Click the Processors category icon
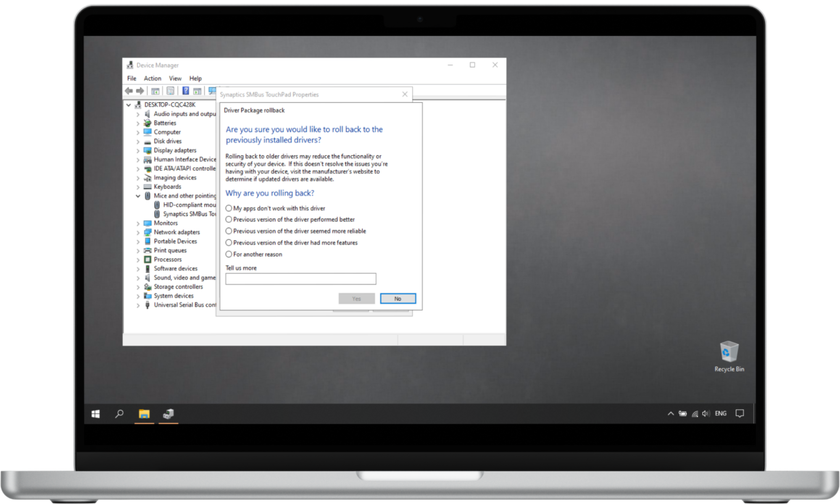This screenshot has width=840, height=504. (x=147, y=260)
